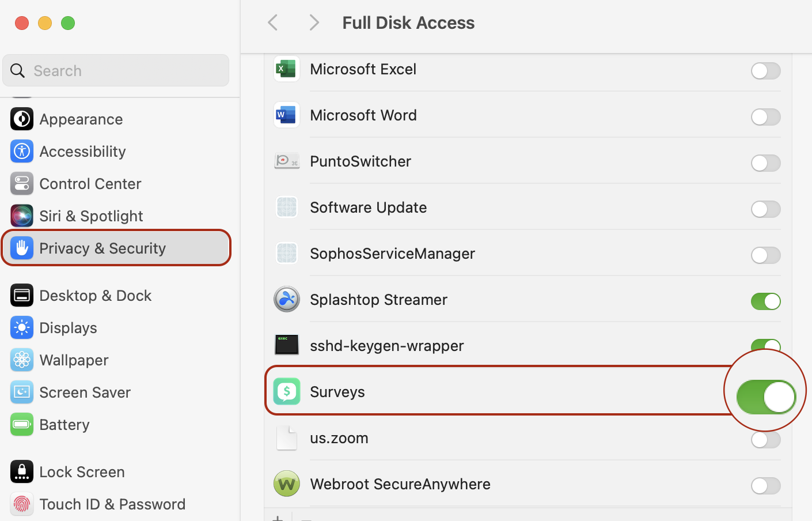The height and width of the screenshot is (521, 812).
Task: Enable Full Disk Access for Microsoft Word
Action: 765,117
